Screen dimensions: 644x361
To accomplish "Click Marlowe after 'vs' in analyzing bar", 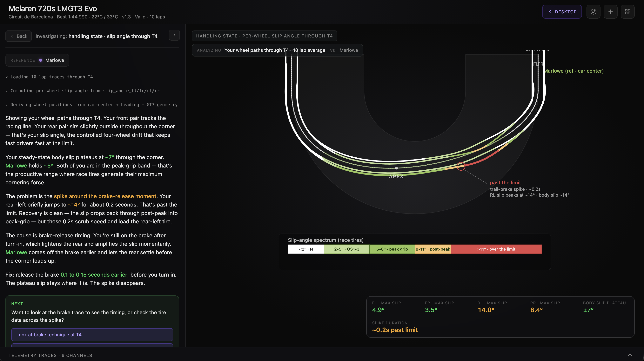I will click(x=348, y=50).
